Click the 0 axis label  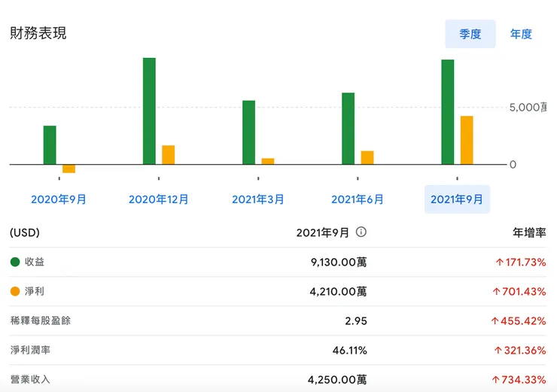[513, 164]
